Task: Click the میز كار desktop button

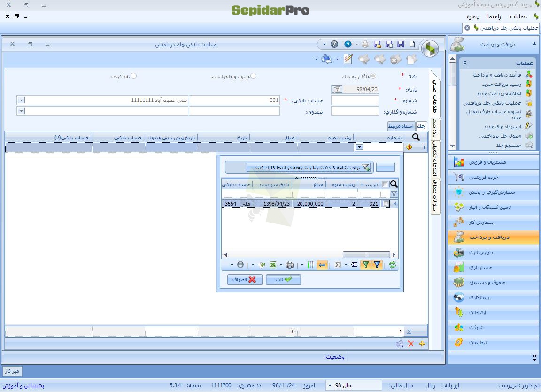Action: 12,371
